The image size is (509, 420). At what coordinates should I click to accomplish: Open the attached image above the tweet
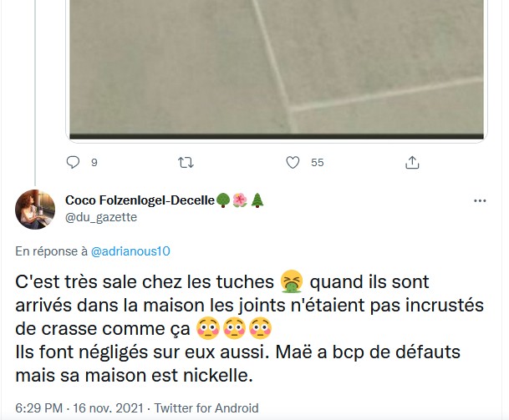pos(275,67)
